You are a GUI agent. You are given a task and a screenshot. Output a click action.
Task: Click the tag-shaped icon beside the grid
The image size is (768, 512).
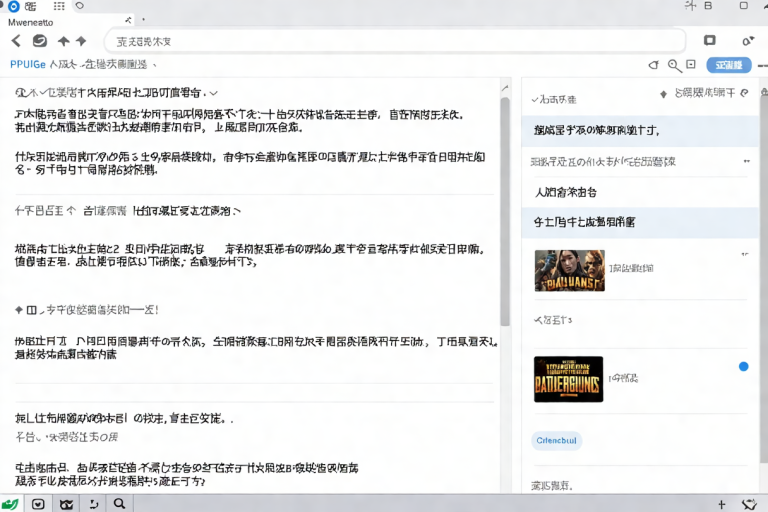80,6
